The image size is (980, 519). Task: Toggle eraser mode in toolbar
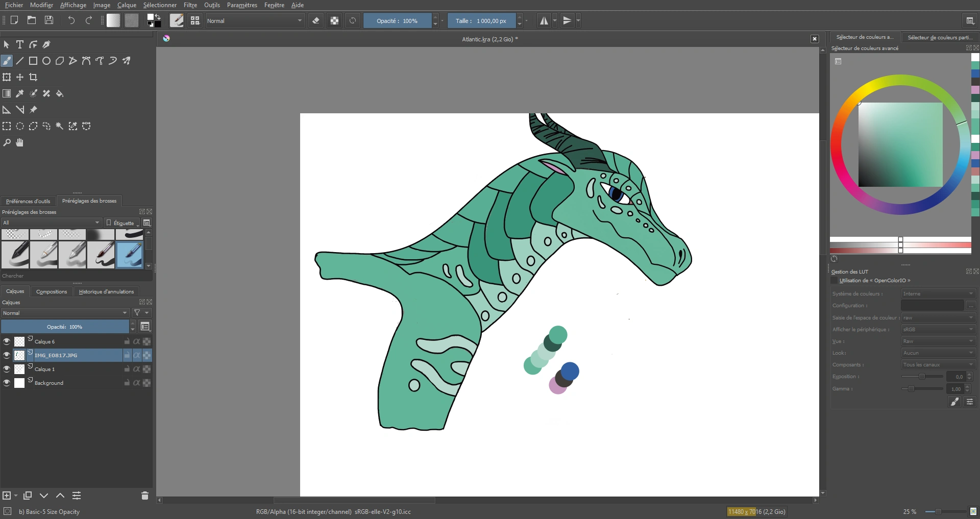pyautogui.click(x=316, y=21)
